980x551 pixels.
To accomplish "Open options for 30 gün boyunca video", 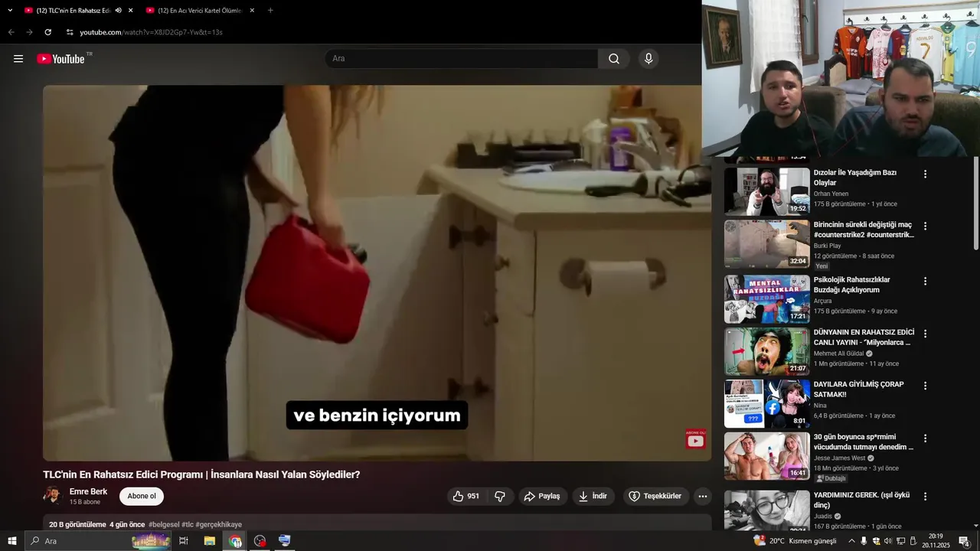I will [925, 439].
